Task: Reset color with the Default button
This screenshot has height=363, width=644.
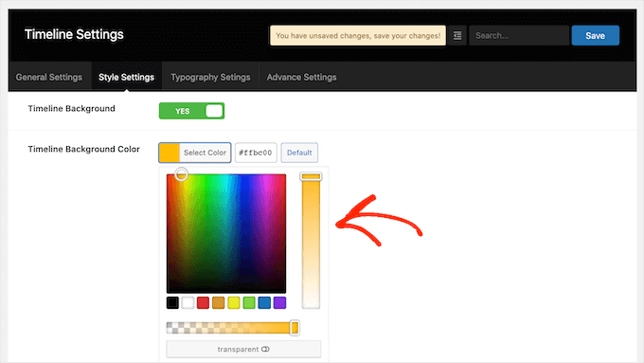Action: pos(299,153)
